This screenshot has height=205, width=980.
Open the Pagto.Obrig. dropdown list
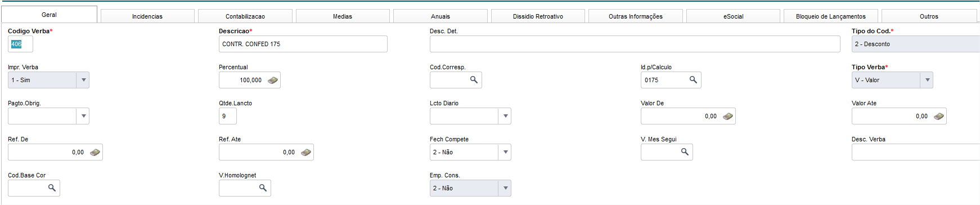click(83, 116)
